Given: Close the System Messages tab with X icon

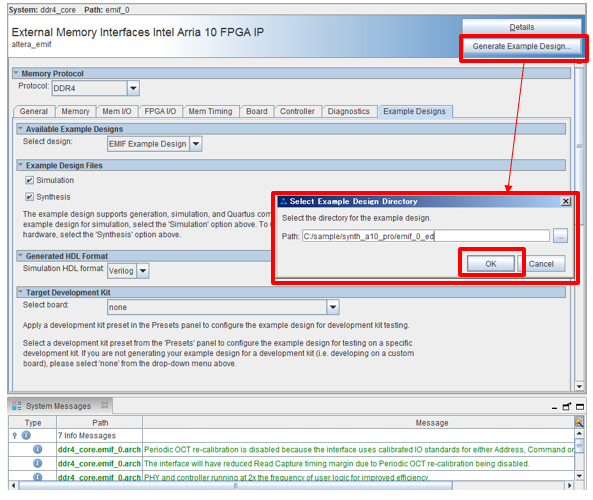Looking at the screenshot, I should (104, 405).
